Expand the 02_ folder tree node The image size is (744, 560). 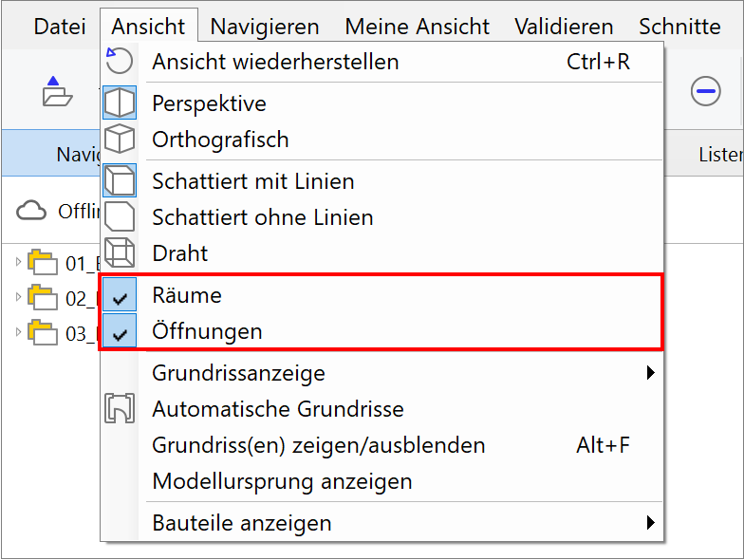click(x=18, y=297)
